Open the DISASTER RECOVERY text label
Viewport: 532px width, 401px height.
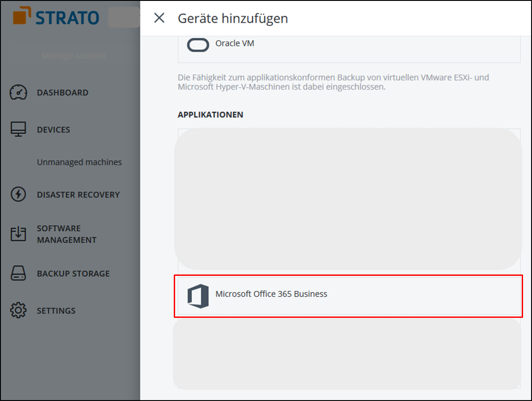click(78, 194)
